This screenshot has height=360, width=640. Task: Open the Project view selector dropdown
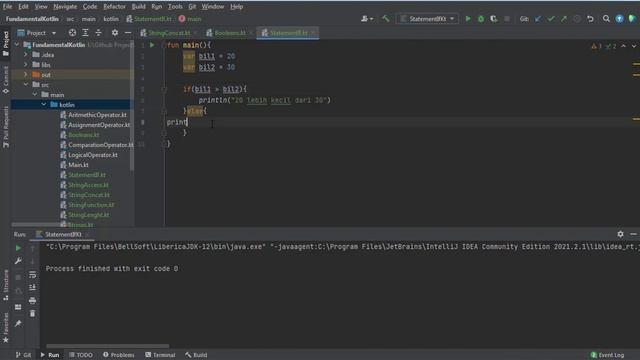[x=36, y=33]
